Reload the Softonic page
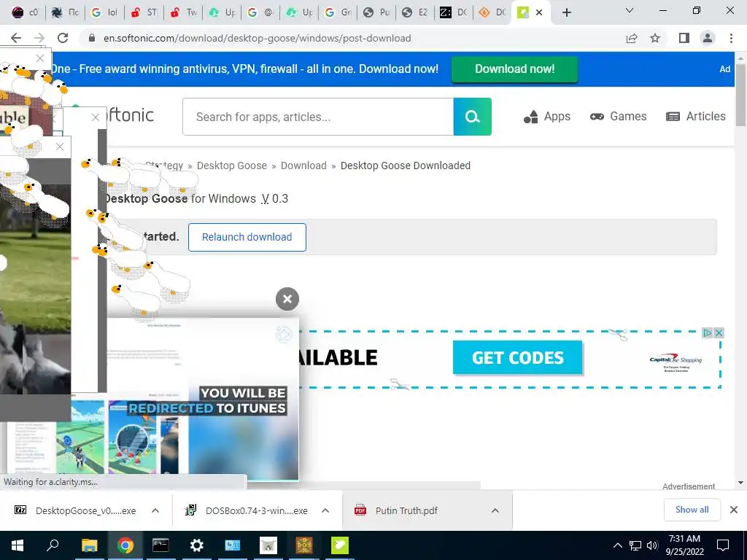747x560 pixels. click(x=63, y=38)
